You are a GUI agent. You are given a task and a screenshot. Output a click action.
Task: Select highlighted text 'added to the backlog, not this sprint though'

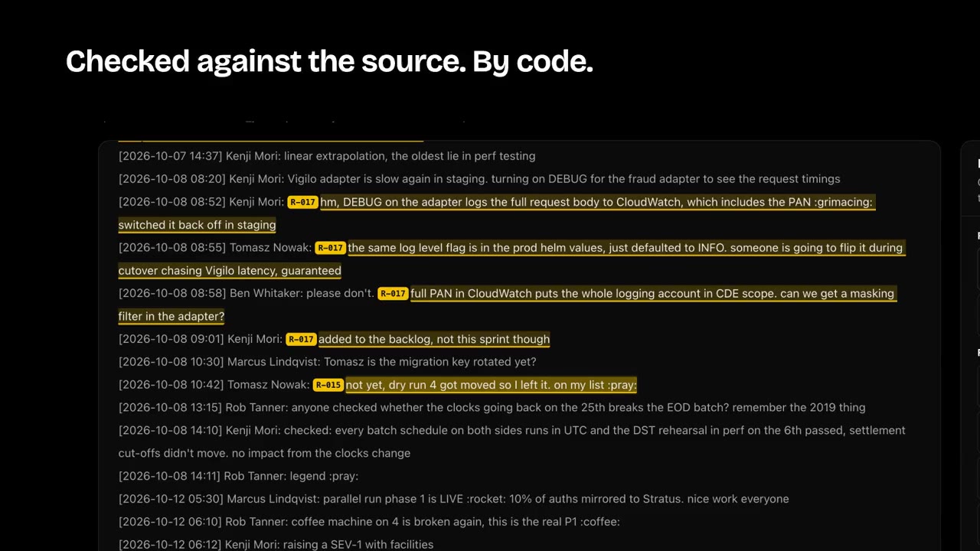click(x=434, y=340)
